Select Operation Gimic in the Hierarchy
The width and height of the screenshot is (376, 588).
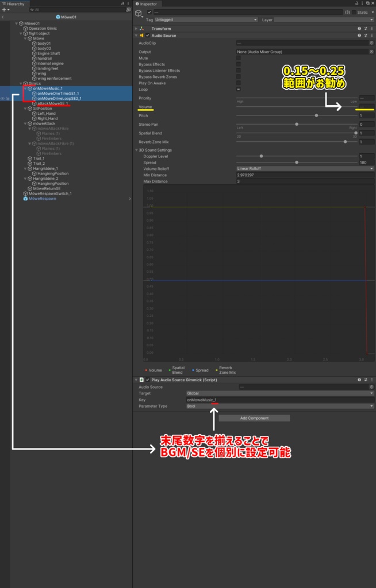[x=43, y=29]
